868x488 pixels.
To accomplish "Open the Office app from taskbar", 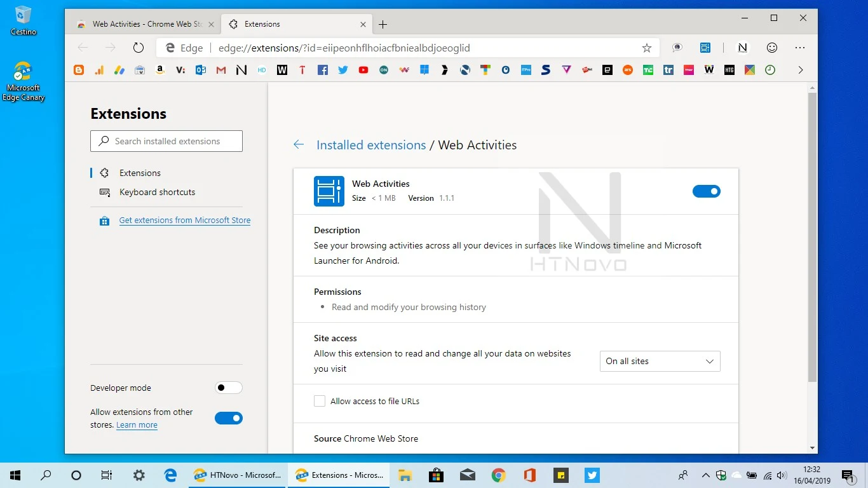I will click(529, 475).
